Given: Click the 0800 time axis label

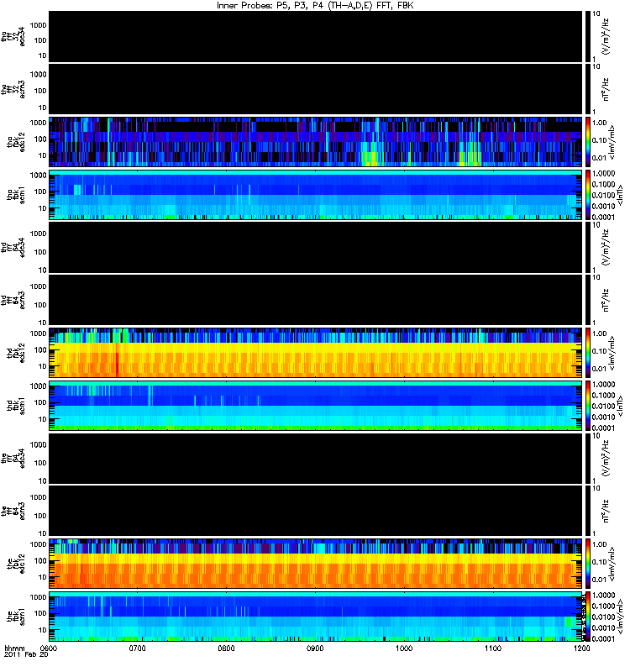Looking at the screenshot, I should [226, 648].
